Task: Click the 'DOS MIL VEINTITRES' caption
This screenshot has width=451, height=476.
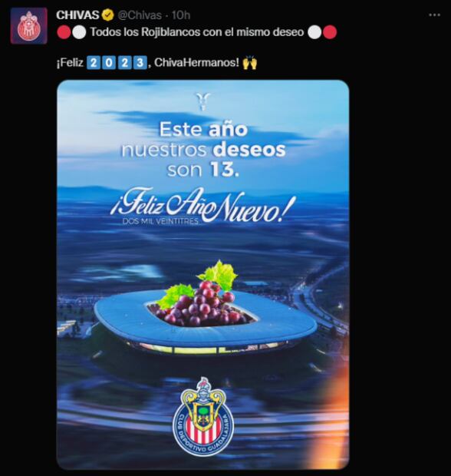Action: pos(160,221)
